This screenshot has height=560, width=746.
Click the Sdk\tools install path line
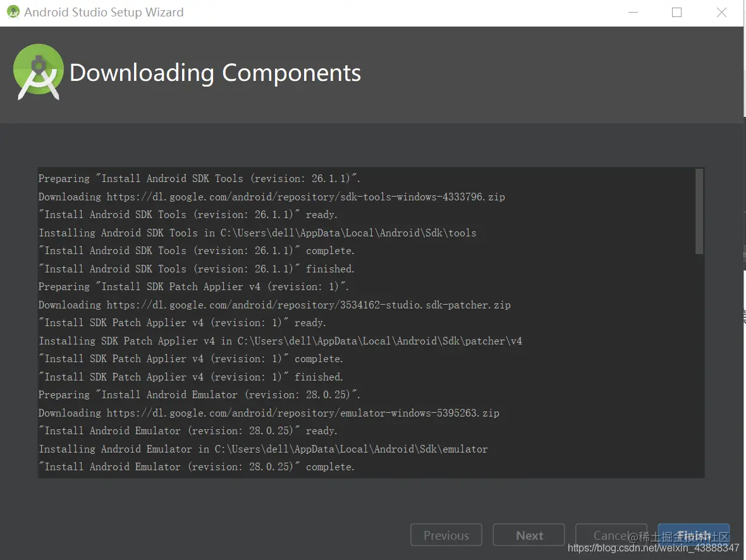tap(257, 233)
